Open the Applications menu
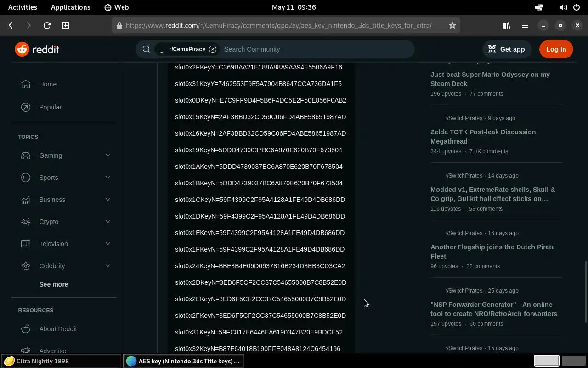This screenshot has width=588, height=368. click(x=71, y=7)
